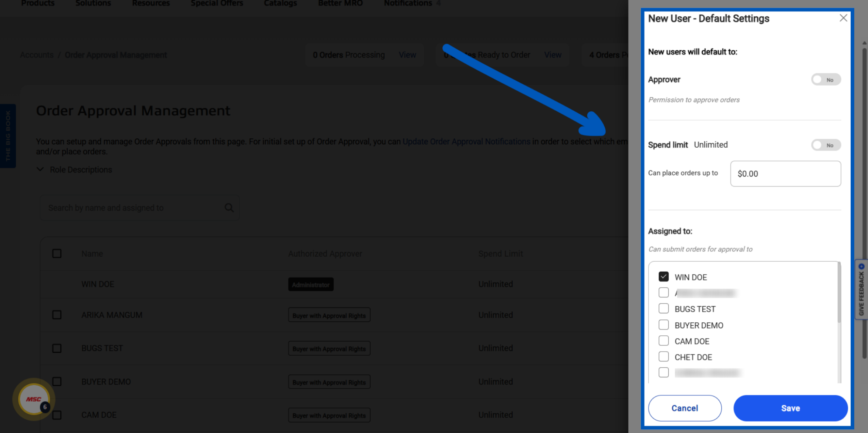The width and height of the screenshot is (868, 433).
Task: Click BUGS TEST name in table
Action: point(102,348)
